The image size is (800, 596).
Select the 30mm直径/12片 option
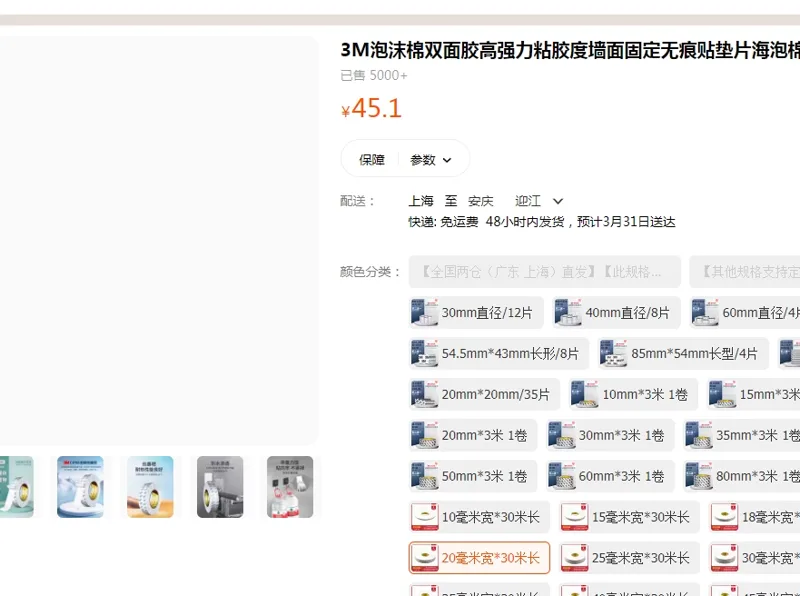tap(476, 313)
